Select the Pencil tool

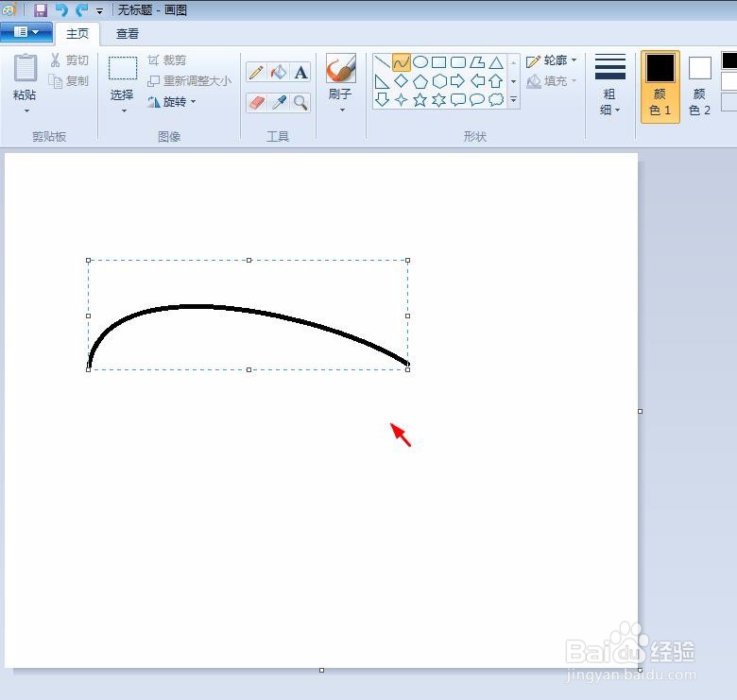256,73
